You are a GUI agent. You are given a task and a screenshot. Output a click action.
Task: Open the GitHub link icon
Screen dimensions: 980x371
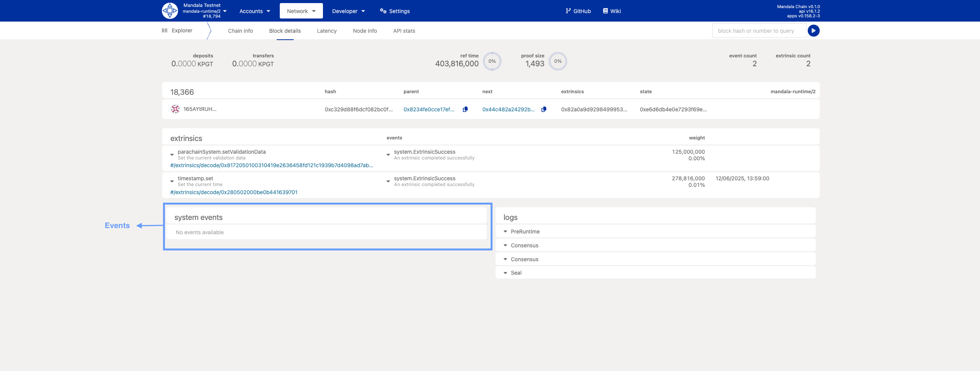[568, 11]
